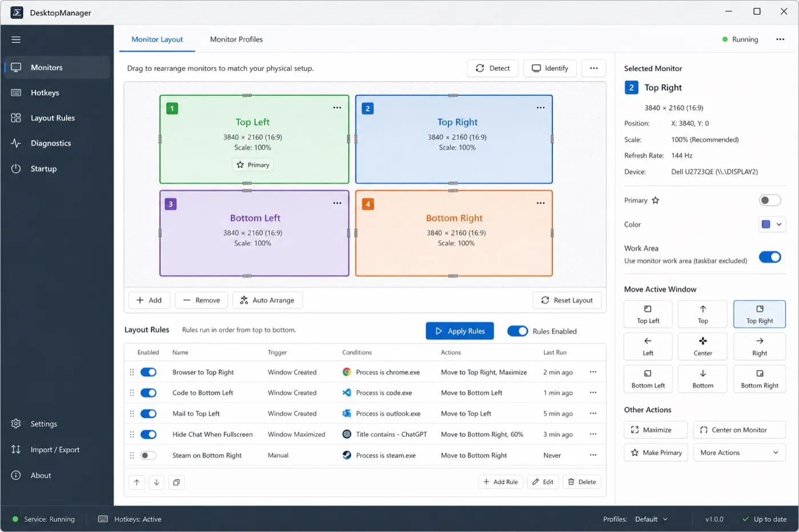The image size is (799, 532).
Task: Move window using the Top Left icon button
Action: 648,314
